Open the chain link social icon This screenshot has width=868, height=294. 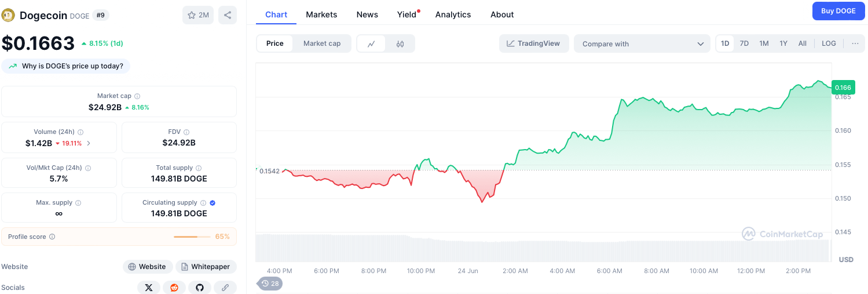point(225,287)
